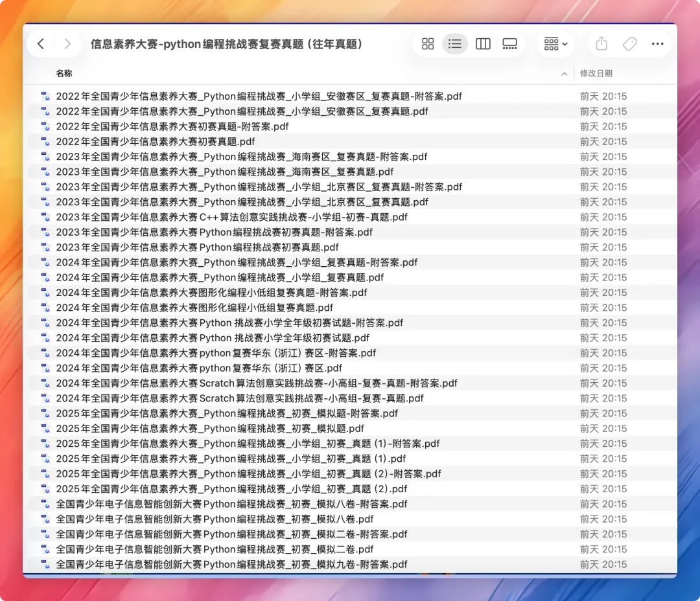This screenshot has height=601, width=700.
Task: Switch to gallery view
Action: pos(509,44)
